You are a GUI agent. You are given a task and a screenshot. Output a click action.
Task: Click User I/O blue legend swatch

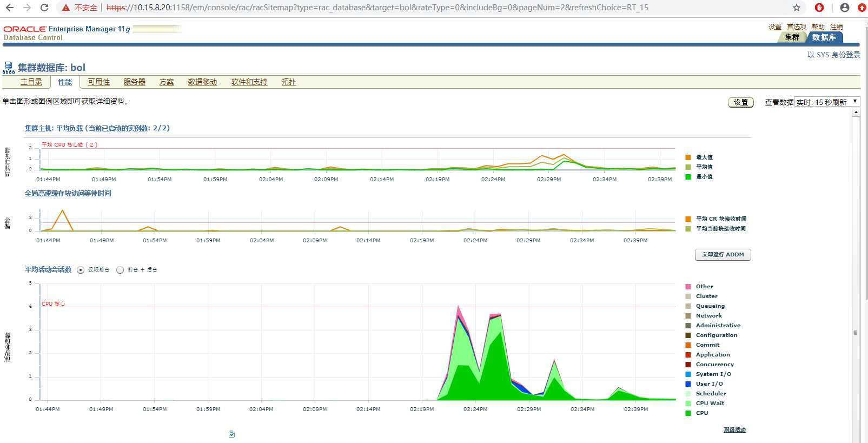coord(688,384)
